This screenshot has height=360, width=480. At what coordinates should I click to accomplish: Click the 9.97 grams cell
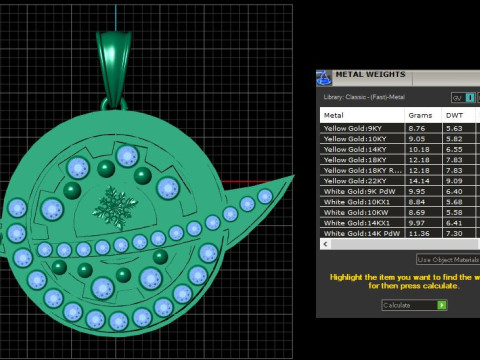[423, 223]
